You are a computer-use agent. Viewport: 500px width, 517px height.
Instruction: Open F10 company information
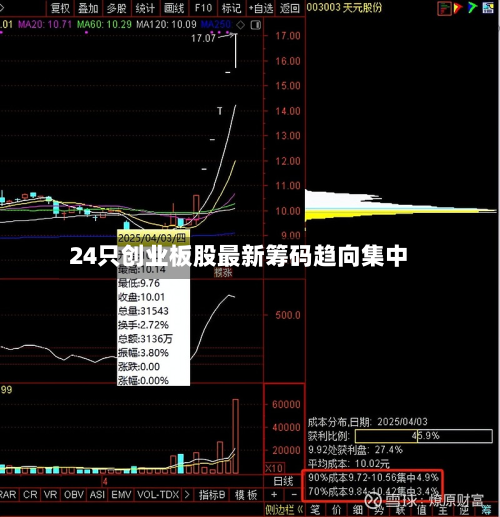203,8
